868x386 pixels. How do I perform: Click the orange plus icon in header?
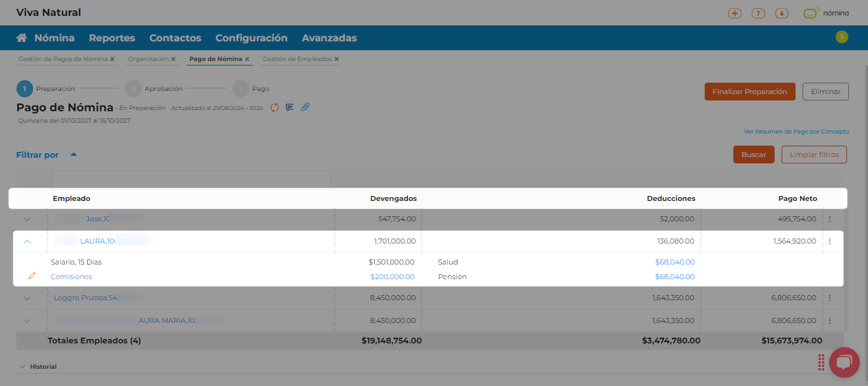735,13
